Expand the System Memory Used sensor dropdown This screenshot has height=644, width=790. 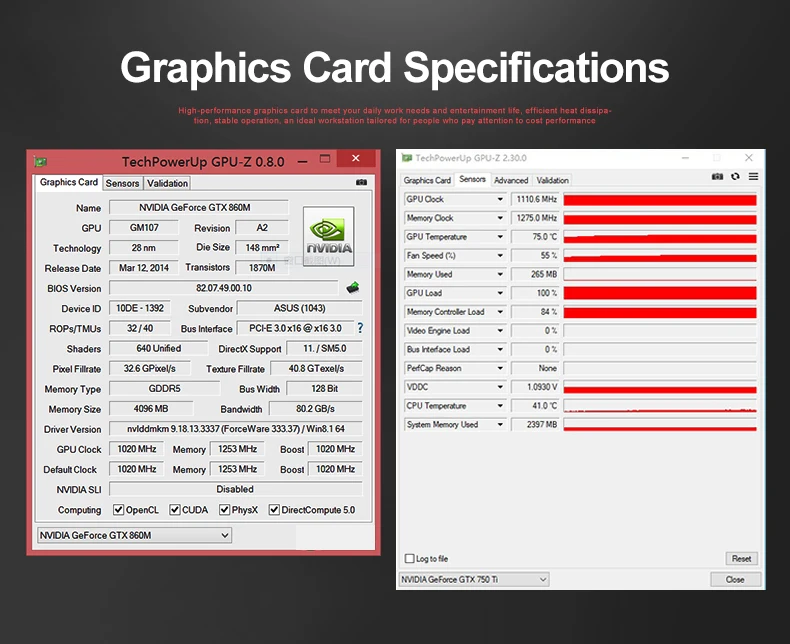point(500,424)
